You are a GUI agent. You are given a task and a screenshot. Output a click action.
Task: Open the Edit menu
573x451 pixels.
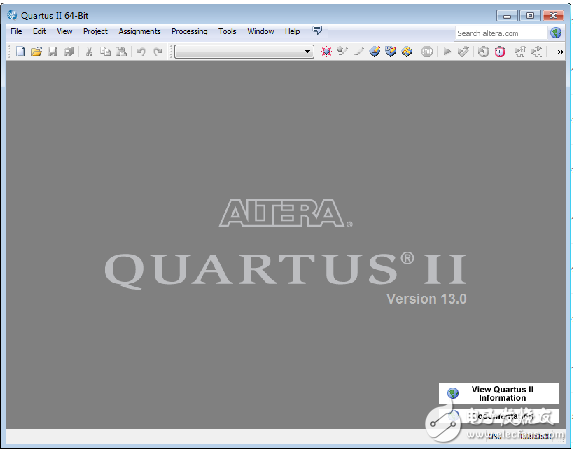point(39,31)
